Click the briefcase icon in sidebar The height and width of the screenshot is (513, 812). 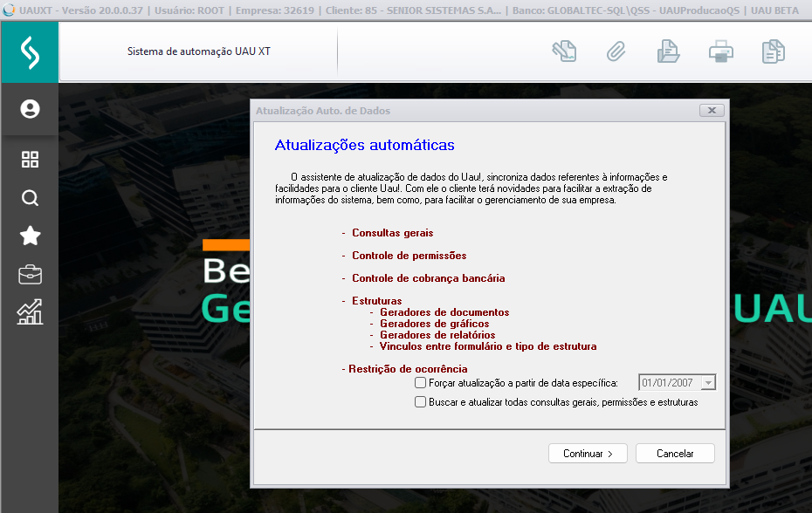(30, 274)
